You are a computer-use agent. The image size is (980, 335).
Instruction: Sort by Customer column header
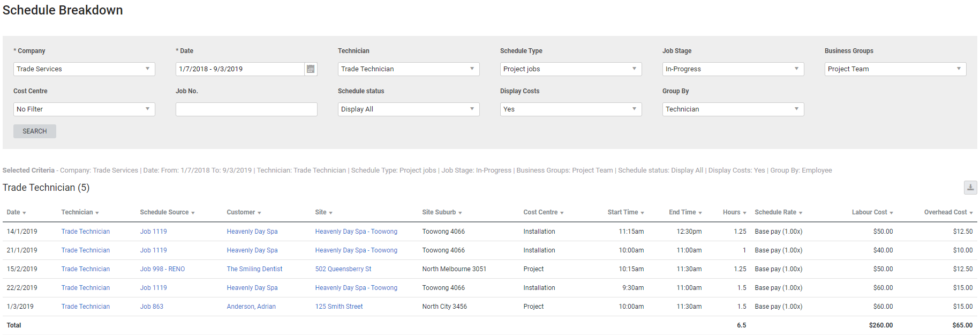coord(244,212)
